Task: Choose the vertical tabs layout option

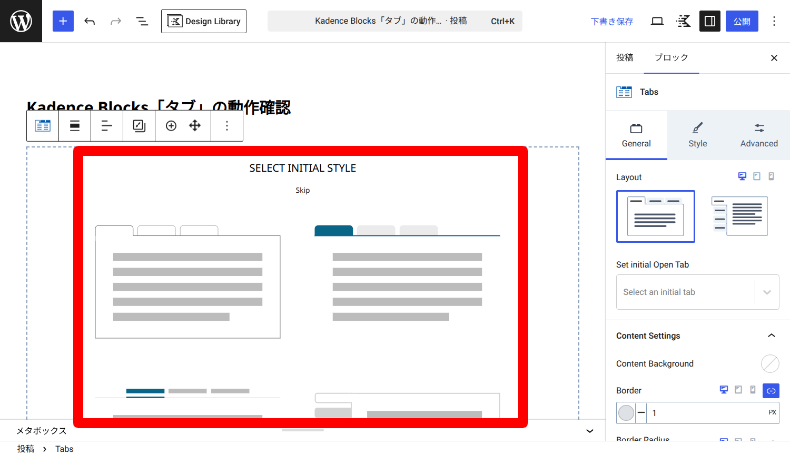Action: point(739,216)
